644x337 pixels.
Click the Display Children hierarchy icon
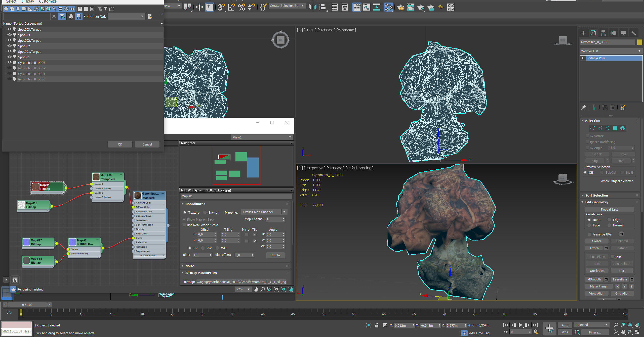click(78, 17)
